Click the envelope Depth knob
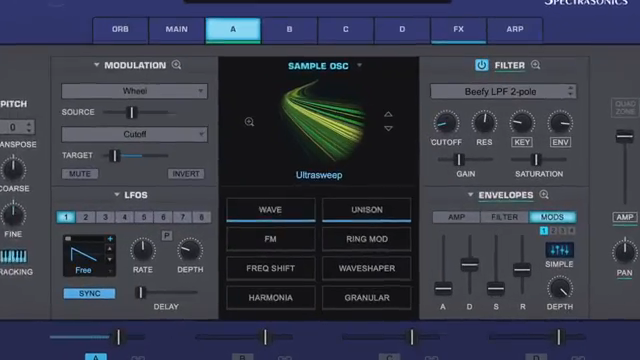Image resolution: width=640 pixels, height=360 pixels. 560,289
